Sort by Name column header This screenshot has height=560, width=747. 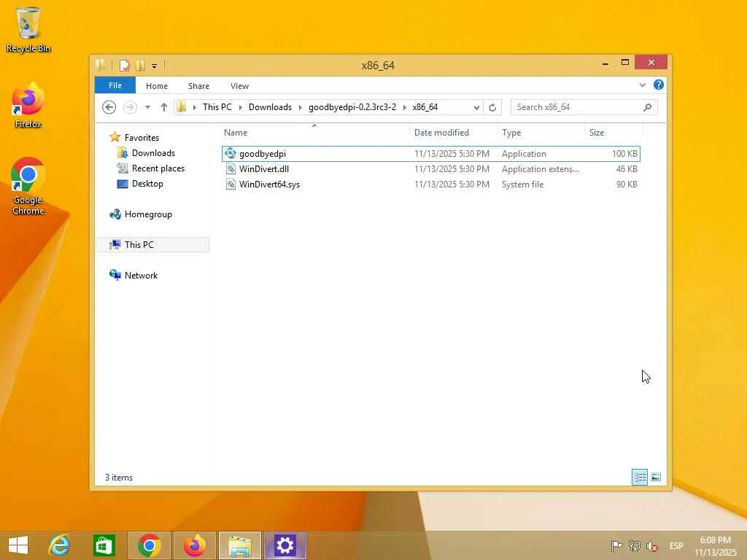tap(314, 133)
